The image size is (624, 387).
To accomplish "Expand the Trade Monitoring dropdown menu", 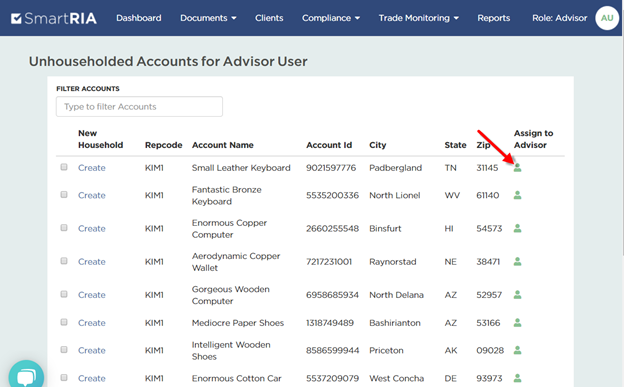I will [x=419, y=18].
